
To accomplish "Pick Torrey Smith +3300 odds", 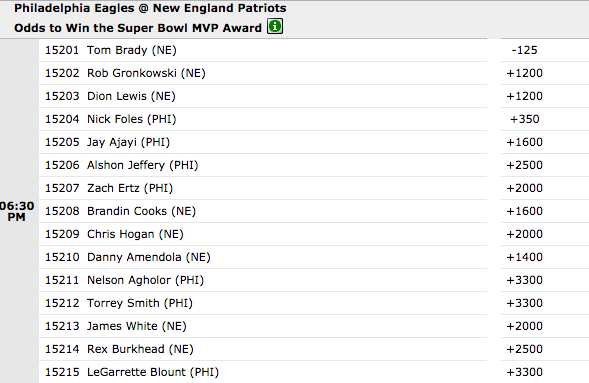I will tap(524, 303).
